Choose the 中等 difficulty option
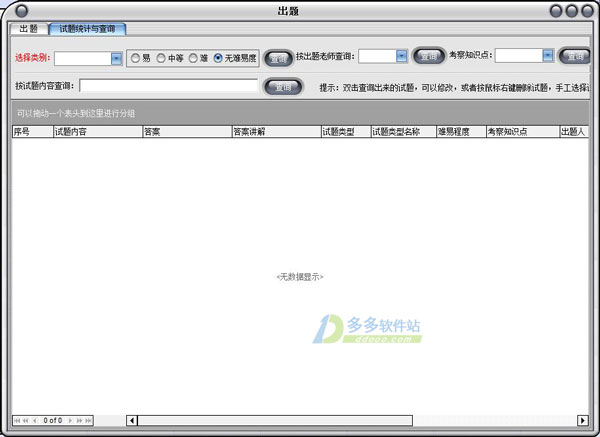Image resolution: width=600 pixels, height=437 pixels. tap(161, 58)
